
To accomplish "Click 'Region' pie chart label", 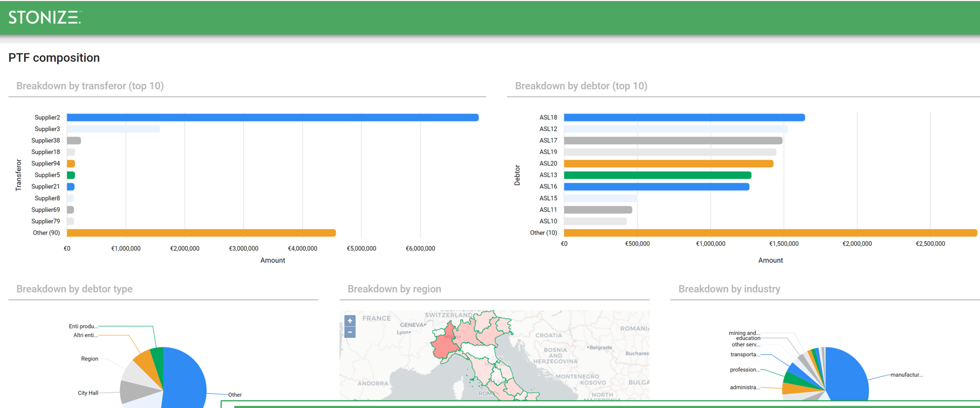I will pyautogui.click(x=90, y=359).
